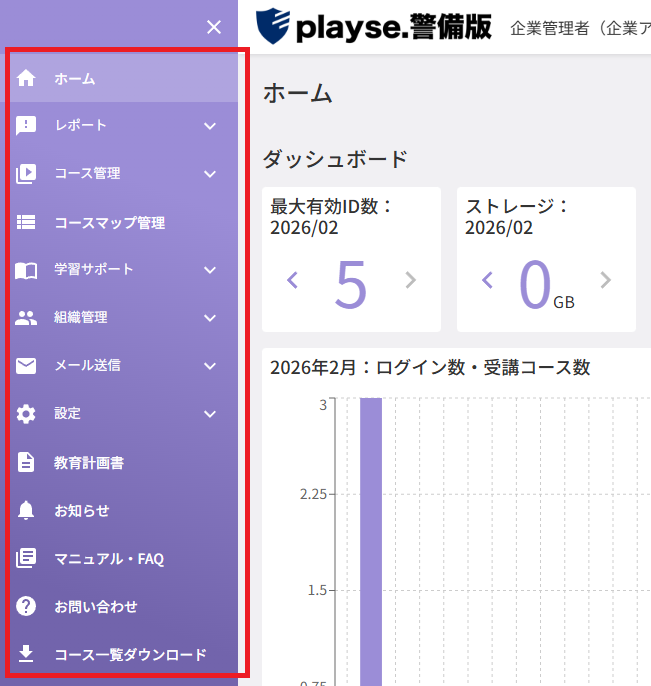Click the chart title 2026年2月：ログイン数・受講コース数
The width and height of the screenshot is (651, 686).
click(x=430, y=368)
